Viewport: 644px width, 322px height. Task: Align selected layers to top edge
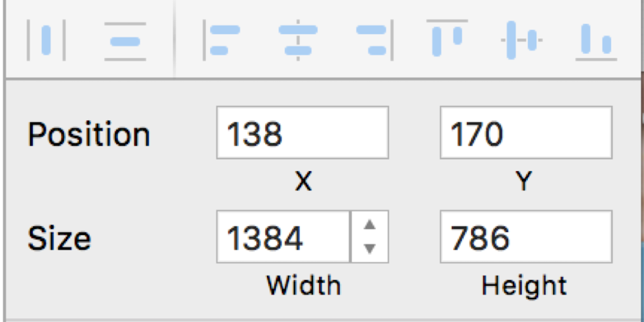click(x=447, y=38)
